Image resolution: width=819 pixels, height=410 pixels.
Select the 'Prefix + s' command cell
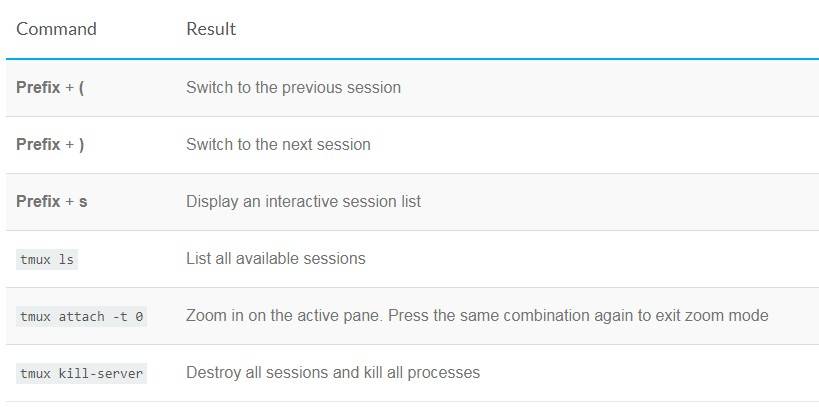coord(52,201)
